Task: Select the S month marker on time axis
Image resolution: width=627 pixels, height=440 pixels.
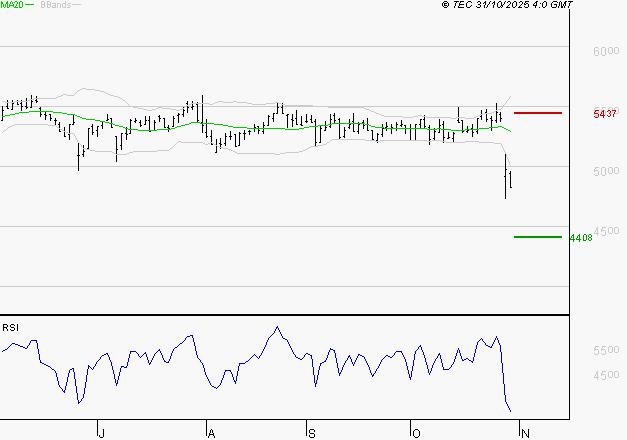Action: point(312,432)
